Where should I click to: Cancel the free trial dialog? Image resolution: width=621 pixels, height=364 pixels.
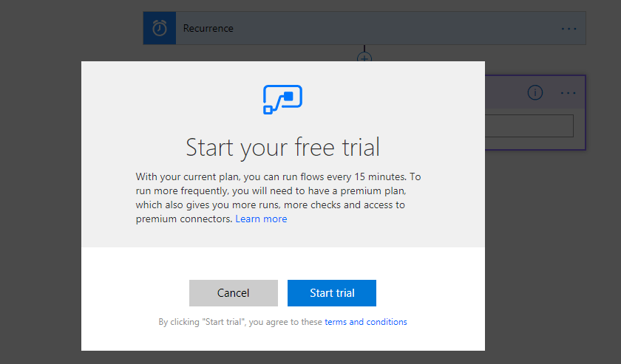(234, 293)
